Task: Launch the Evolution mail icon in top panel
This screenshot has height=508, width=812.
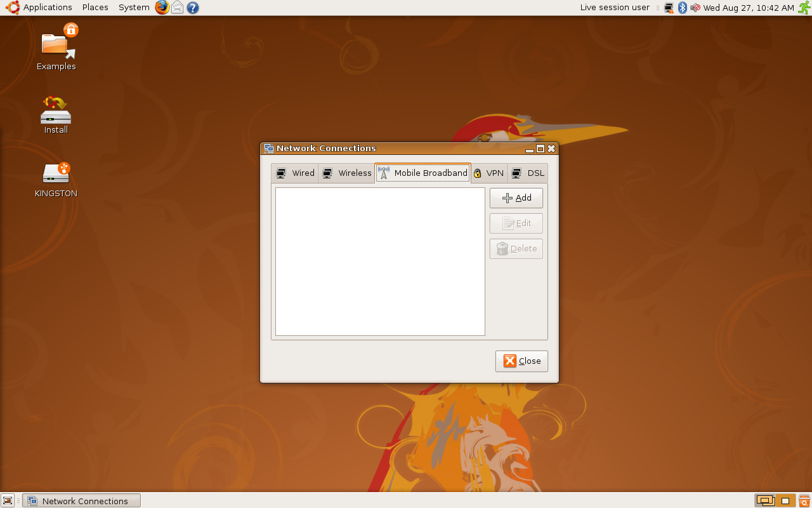Action: 178,8
